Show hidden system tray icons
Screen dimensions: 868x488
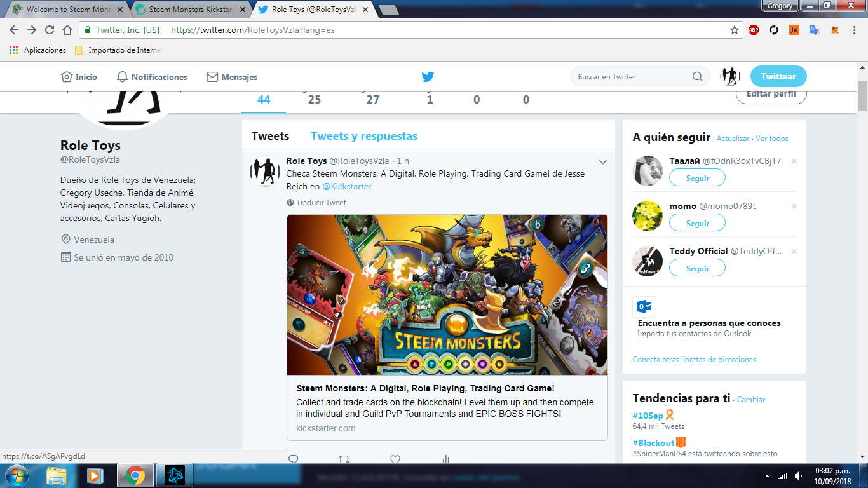767,476
